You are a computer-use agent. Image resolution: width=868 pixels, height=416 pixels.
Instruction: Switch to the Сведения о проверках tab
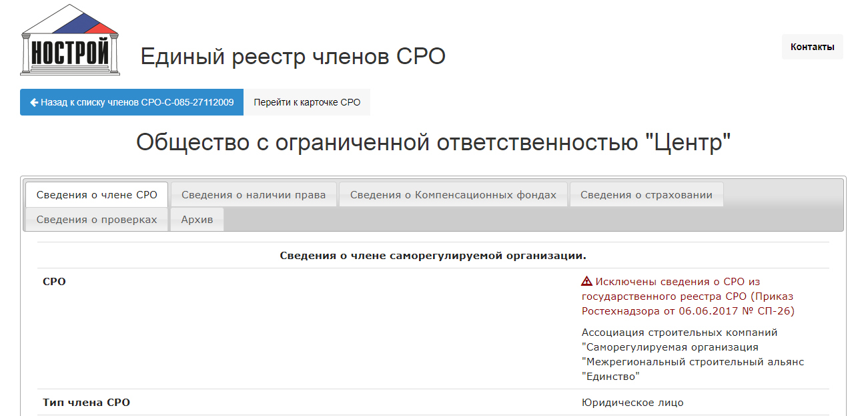(97, 220)
